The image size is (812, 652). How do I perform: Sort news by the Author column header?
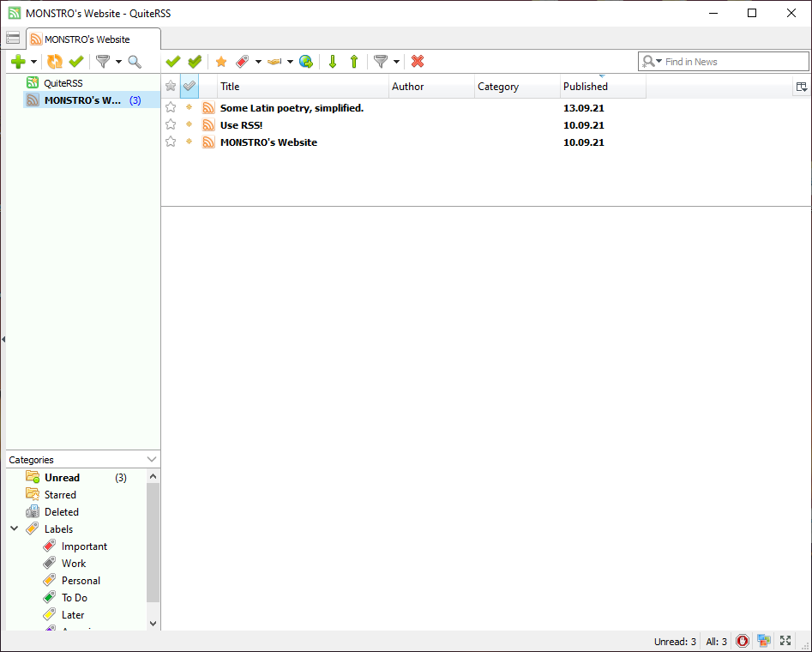click(431, 87)
